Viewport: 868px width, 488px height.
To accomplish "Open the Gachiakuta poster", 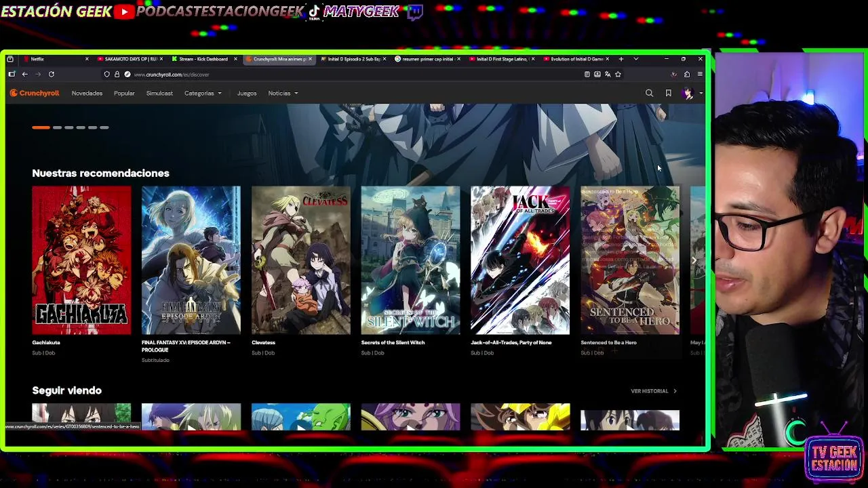I will coord(81,260).
